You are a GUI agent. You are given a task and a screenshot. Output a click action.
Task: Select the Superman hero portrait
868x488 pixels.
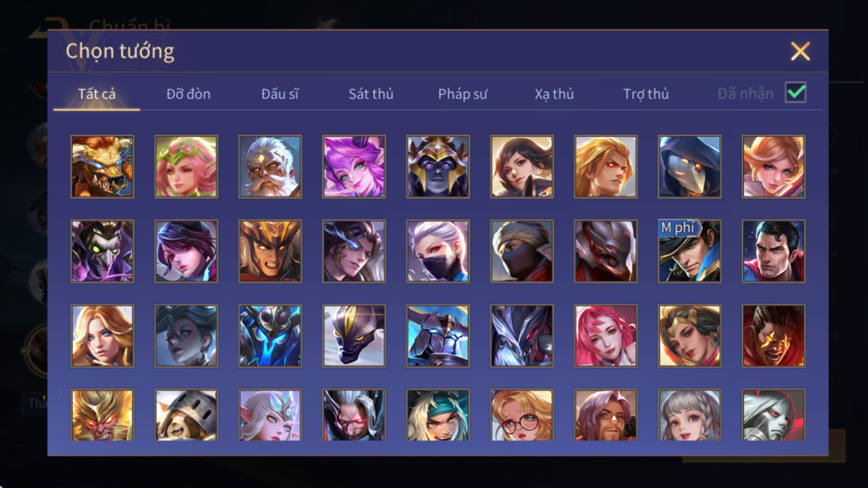(x=774, y=251)
